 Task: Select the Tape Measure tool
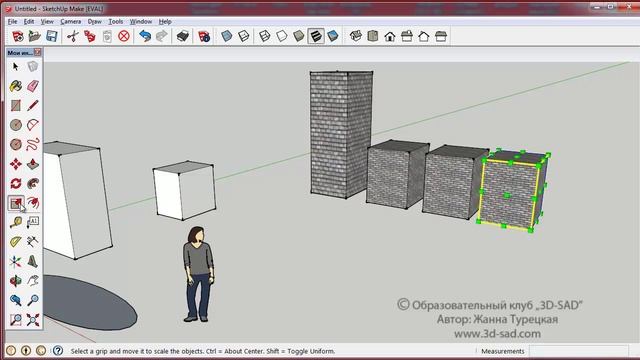16,222
